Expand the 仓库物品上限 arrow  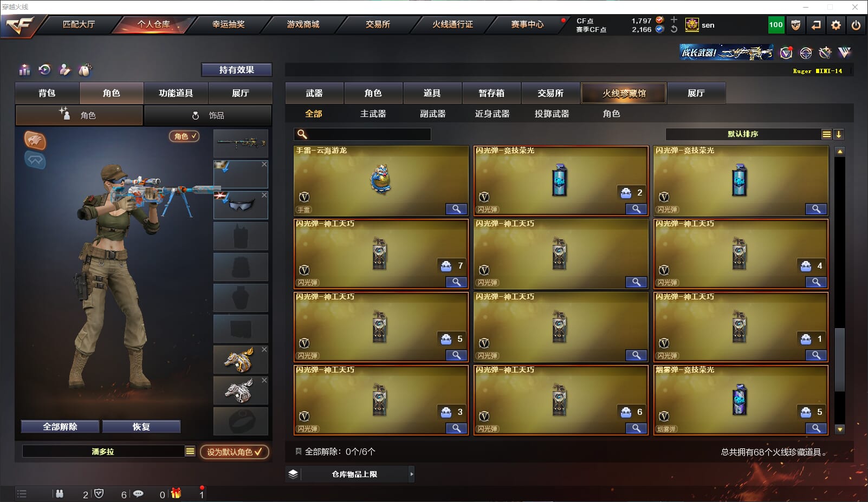click(x=411, y=474)
